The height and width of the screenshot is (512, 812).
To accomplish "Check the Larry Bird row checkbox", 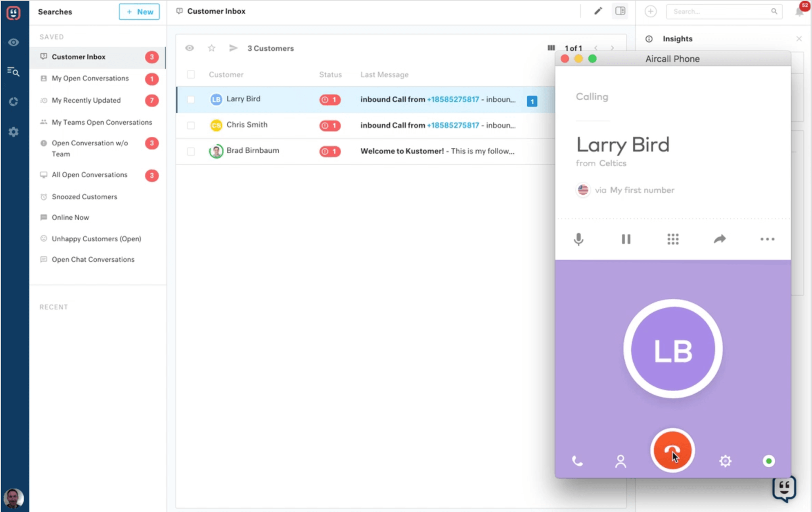I will pyautogui.click(x=191, y=99).
